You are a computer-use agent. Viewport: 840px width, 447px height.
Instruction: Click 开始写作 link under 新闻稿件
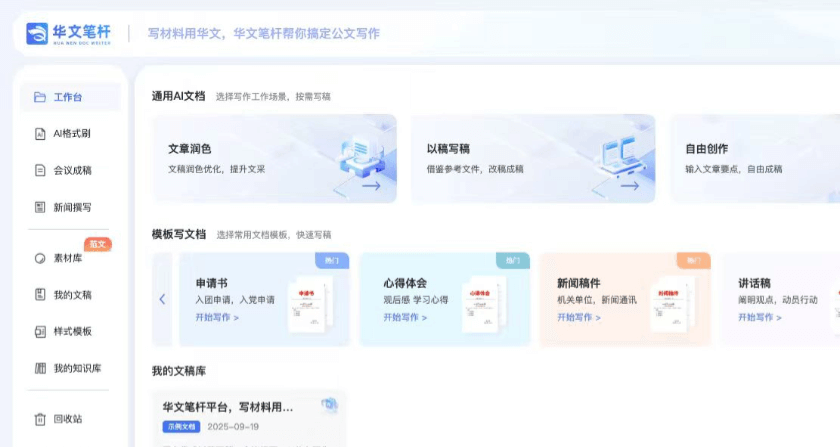click(x=579, y=317)
